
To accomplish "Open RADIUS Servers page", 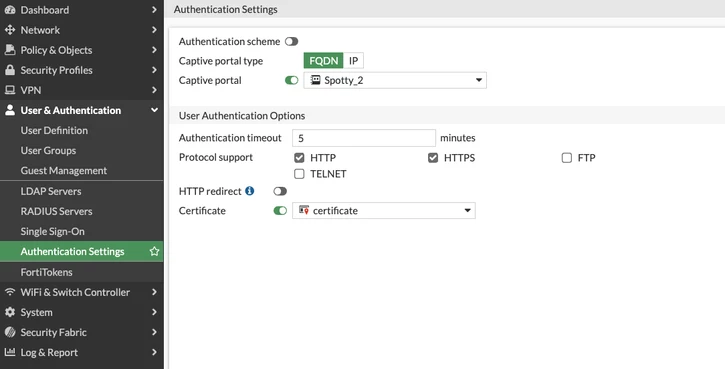I will point(81,211).
